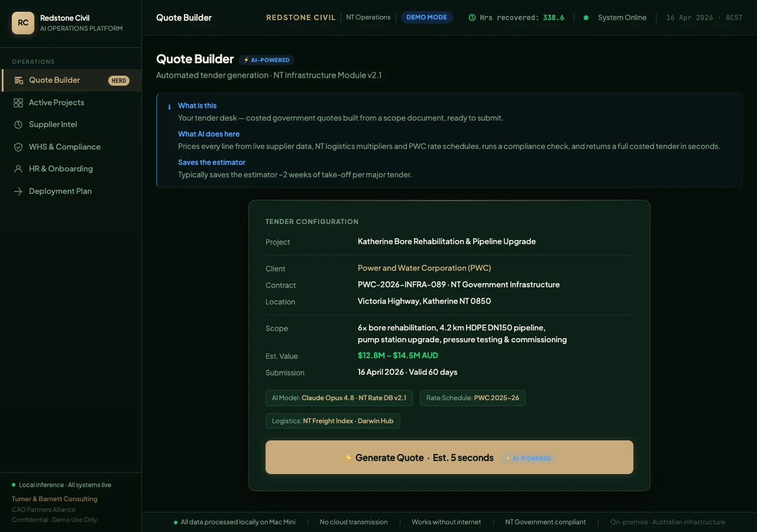Click Works without internet in footer

[x=447, y=522]
